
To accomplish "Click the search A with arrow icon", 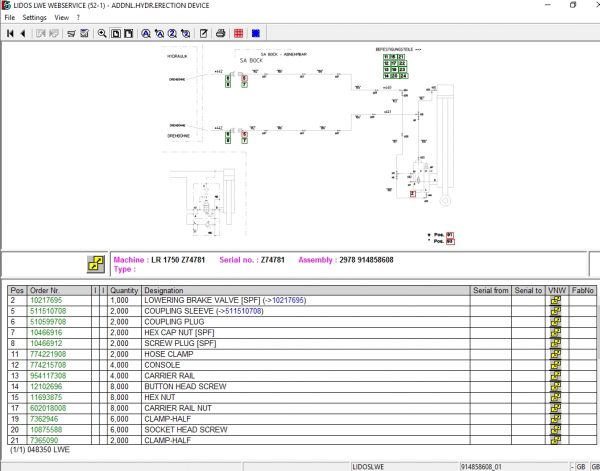I will pos(159,33).
